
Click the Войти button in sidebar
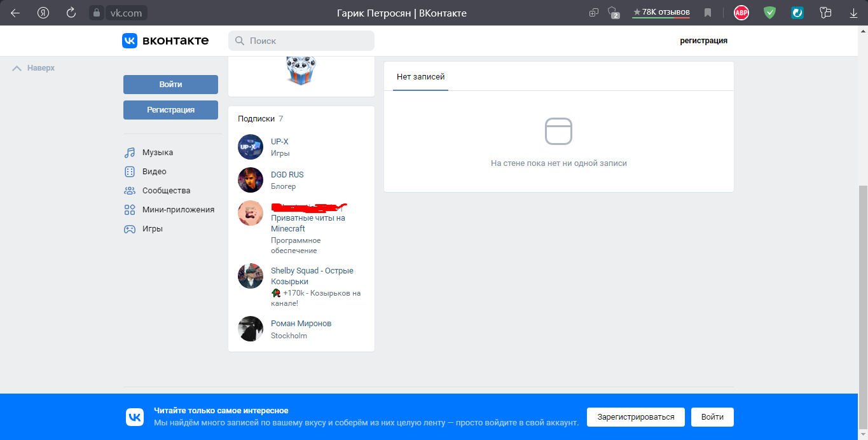(170, 85)
